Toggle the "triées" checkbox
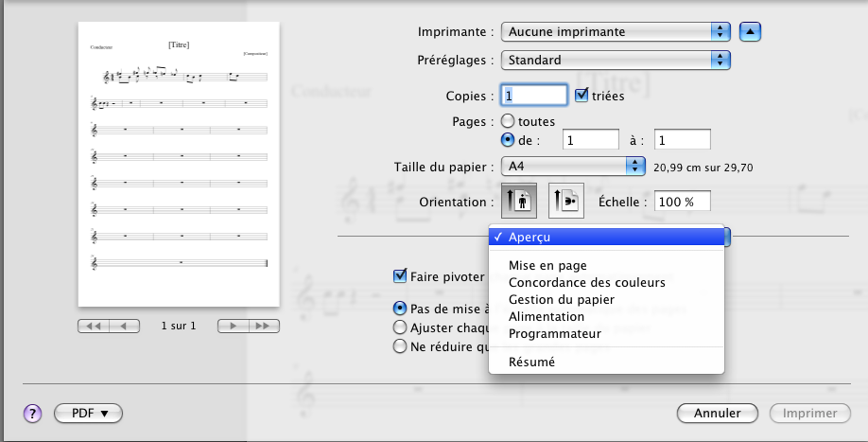868x442 pixels. point(582,96)
